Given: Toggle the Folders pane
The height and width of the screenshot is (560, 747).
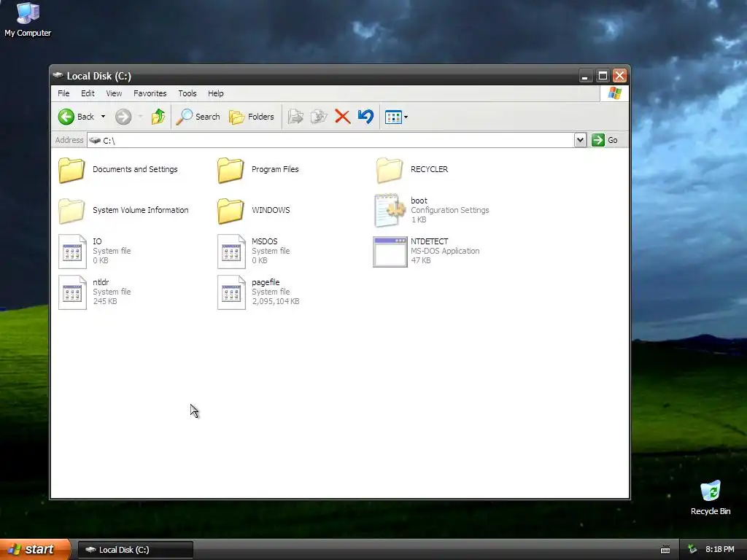Looking at the screenshot, I should [252, 117].
